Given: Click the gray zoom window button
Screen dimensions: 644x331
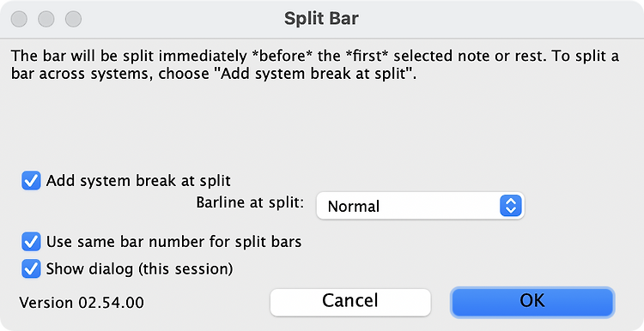Looking at the screenshot, I should tap(74, 19).
